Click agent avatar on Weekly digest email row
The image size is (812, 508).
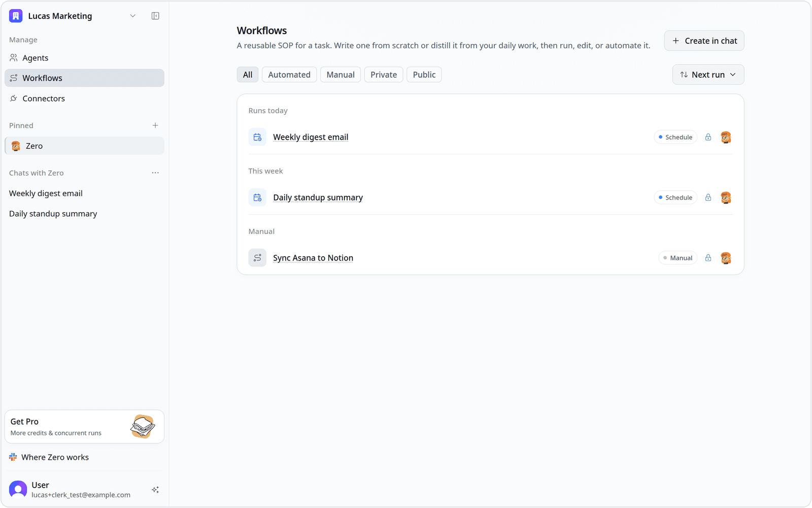(726, 137)
